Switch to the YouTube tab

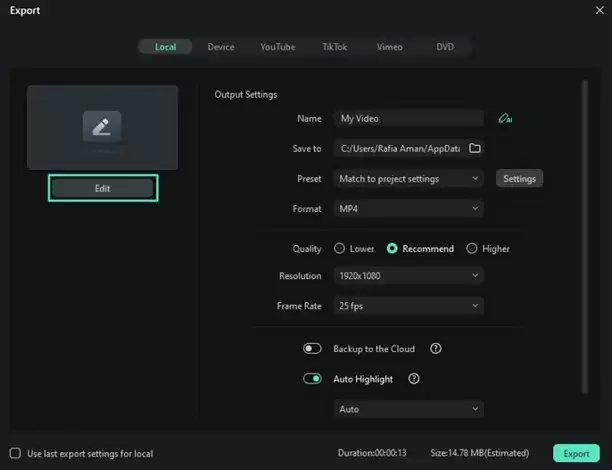[x=278, y=47]
